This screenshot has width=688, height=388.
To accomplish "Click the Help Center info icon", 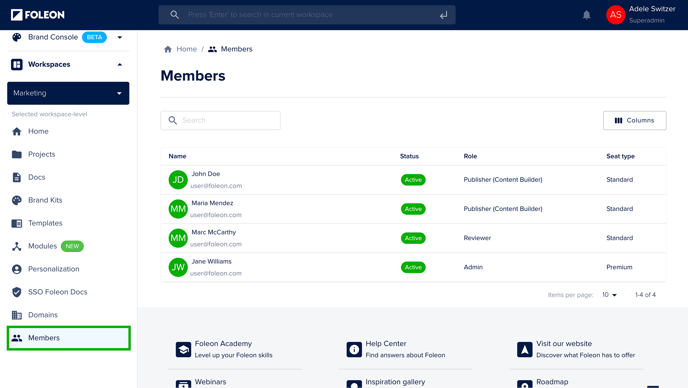I will pos(354,350).
